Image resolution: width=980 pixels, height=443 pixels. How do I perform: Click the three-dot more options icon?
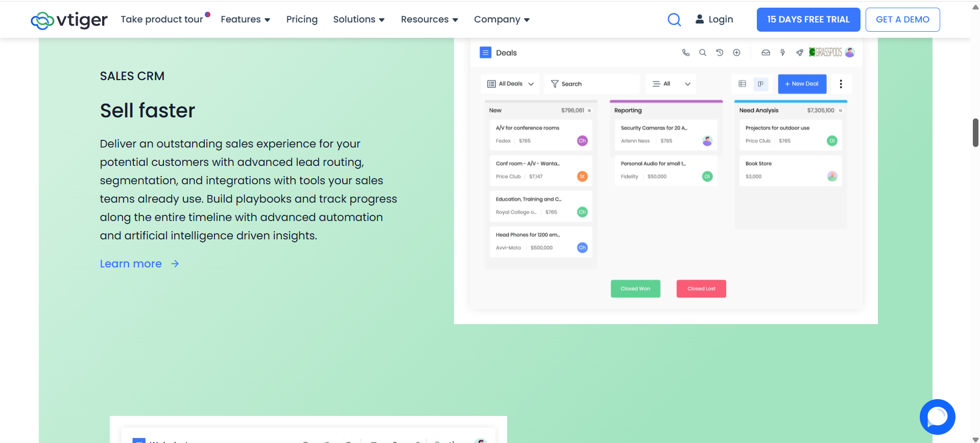click(841, 84)
